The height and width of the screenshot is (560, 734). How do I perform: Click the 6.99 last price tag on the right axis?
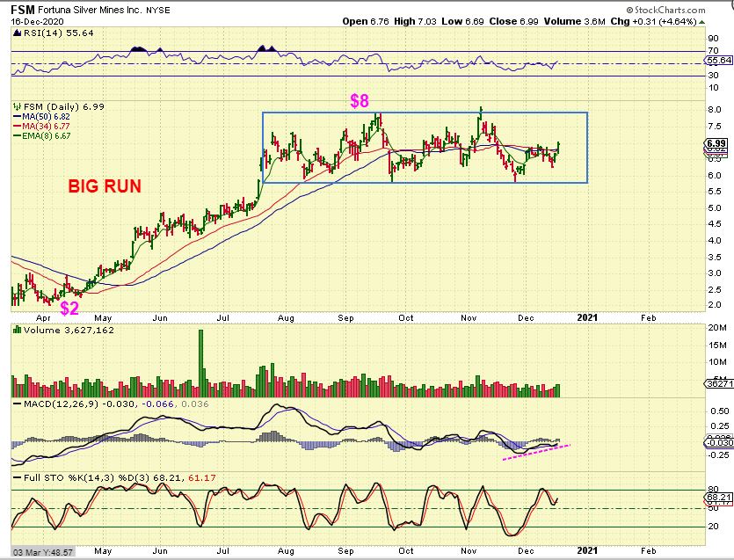tap(716, 144)
